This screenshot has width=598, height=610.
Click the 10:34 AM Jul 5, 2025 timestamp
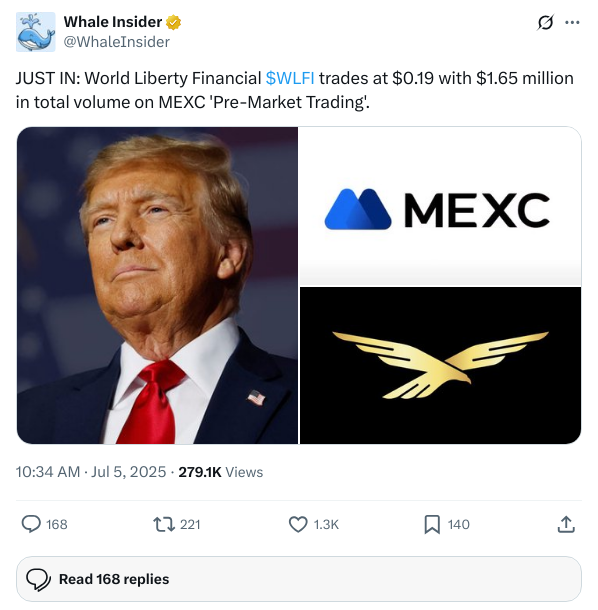click(x=91, y=472)
